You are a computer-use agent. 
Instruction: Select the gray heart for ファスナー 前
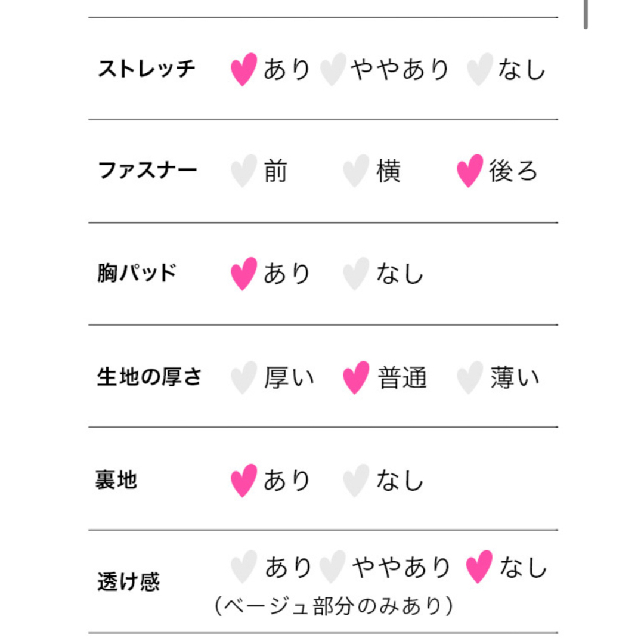[244, 171]
